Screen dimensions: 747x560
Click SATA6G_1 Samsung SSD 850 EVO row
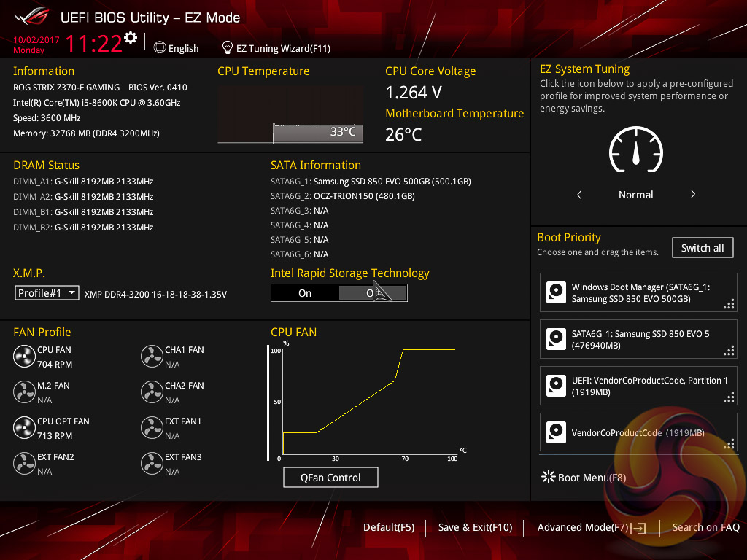click(x=371, y=182)
